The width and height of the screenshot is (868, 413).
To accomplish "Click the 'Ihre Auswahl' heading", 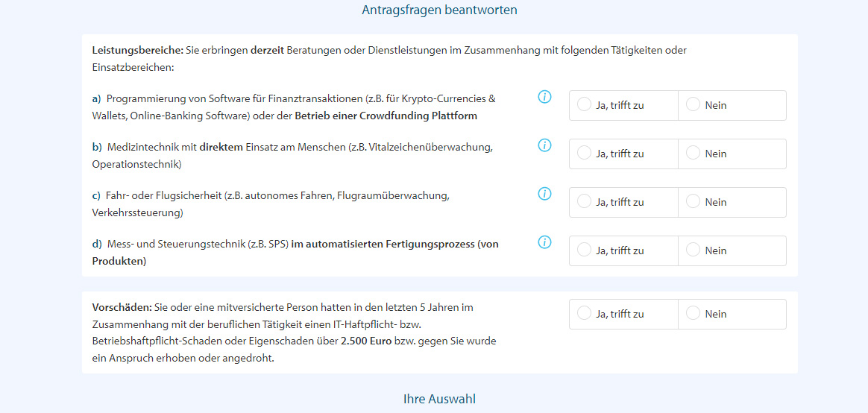I will click(x=439, y=399).
